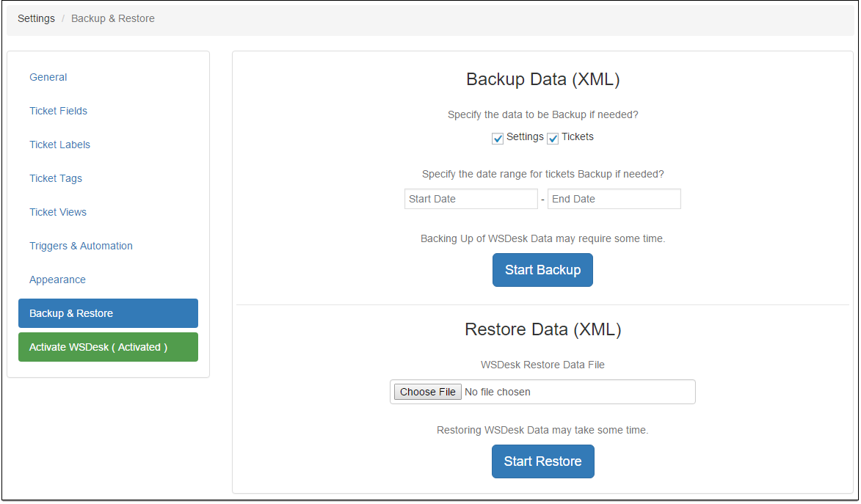Open the Settings breadcrumb link
Image resolution: width=861 pixels, height=504 pixels.
[36, 18]
